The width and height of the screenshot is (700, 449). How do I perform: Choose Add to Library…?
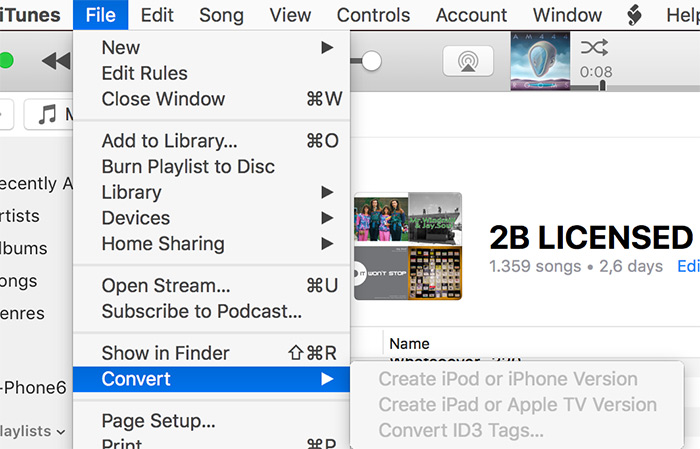click(x=212, y=141)
